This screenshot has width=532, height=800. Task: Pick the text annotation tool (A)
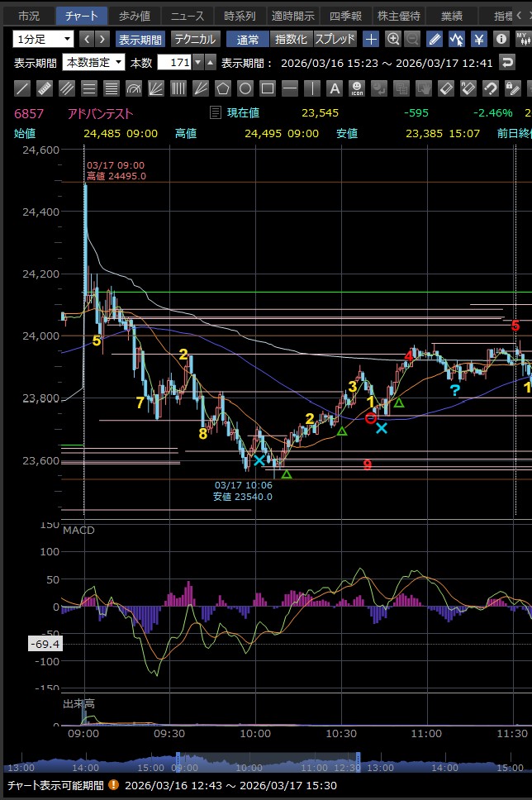click(x=334, y=88)
